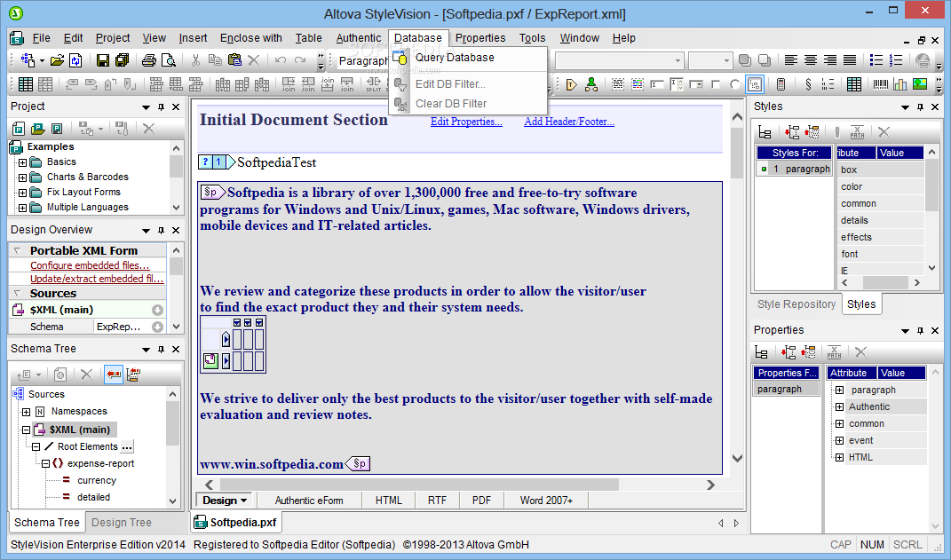The image size is (951, 560).
Task: Toggle the third checkbox in the table header
Action: point(259,322)
